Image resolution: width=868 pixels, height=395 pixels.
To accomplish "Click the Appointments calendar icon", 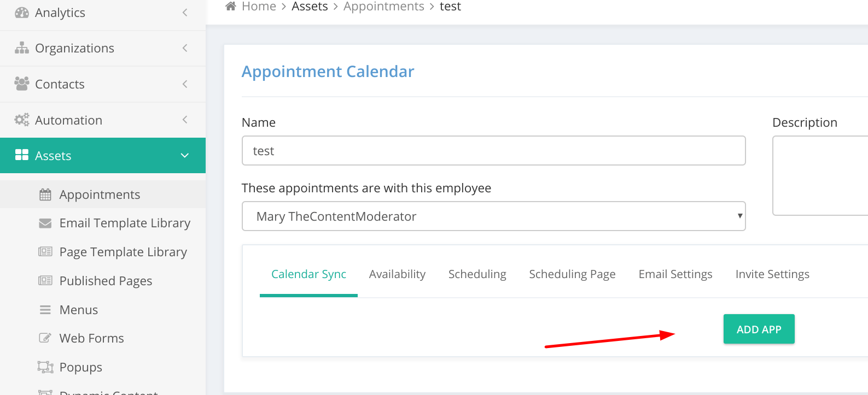I will click(45, 194).
